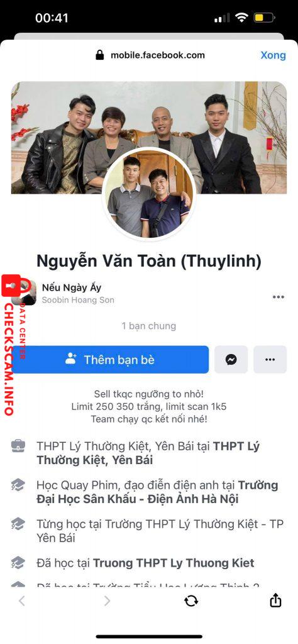Open Trường Đại Học Sân Khấu - Điện Ảnh link

point(157,492)
